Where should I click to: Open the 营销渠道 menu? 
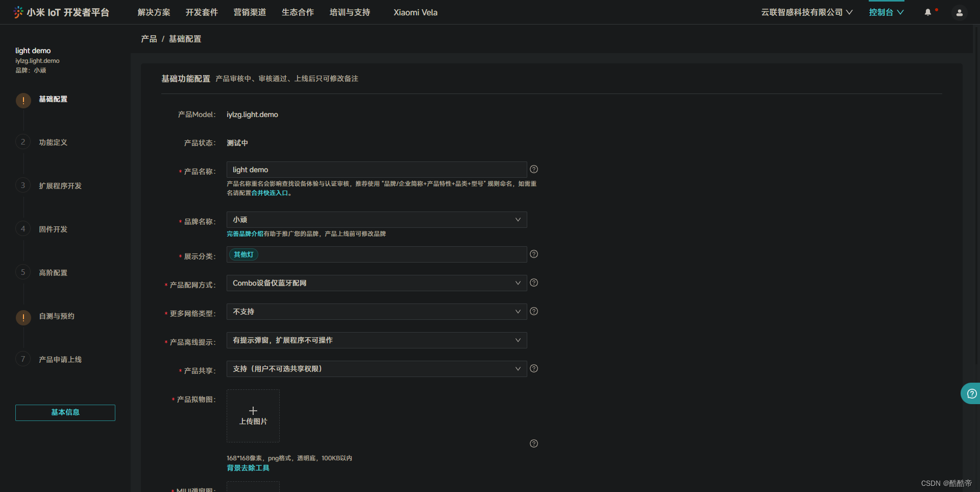tap(250, 12)
